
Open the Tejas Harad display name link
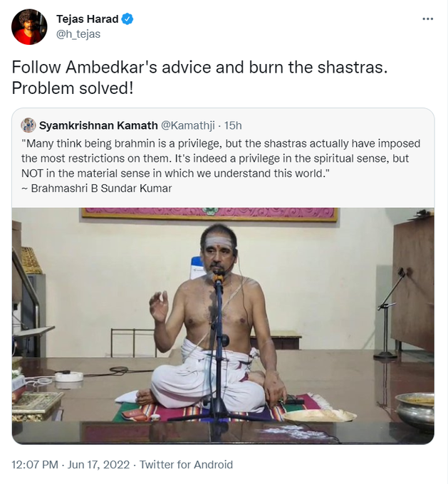(87, 19)
